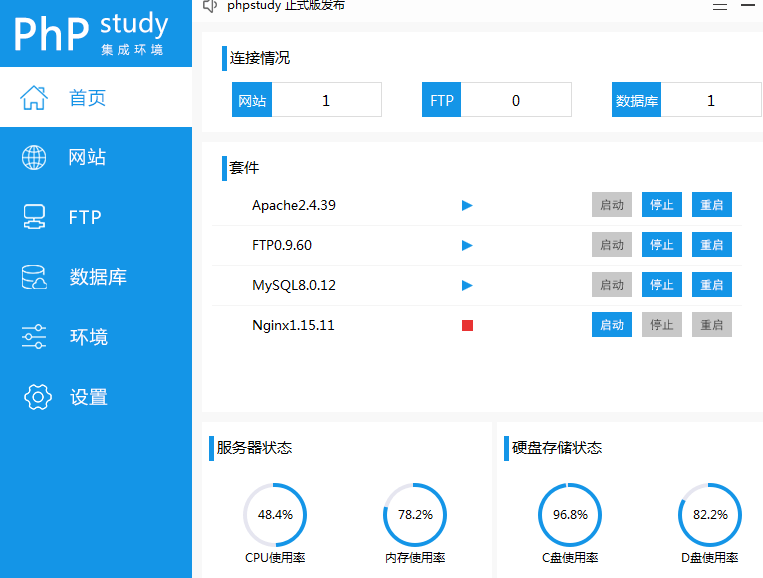Start Nginx1.15.11 with 启动 button
Image resolution: width=763 pixels, height=578 pixels.
pyautogui.click(x=612, y=325)
